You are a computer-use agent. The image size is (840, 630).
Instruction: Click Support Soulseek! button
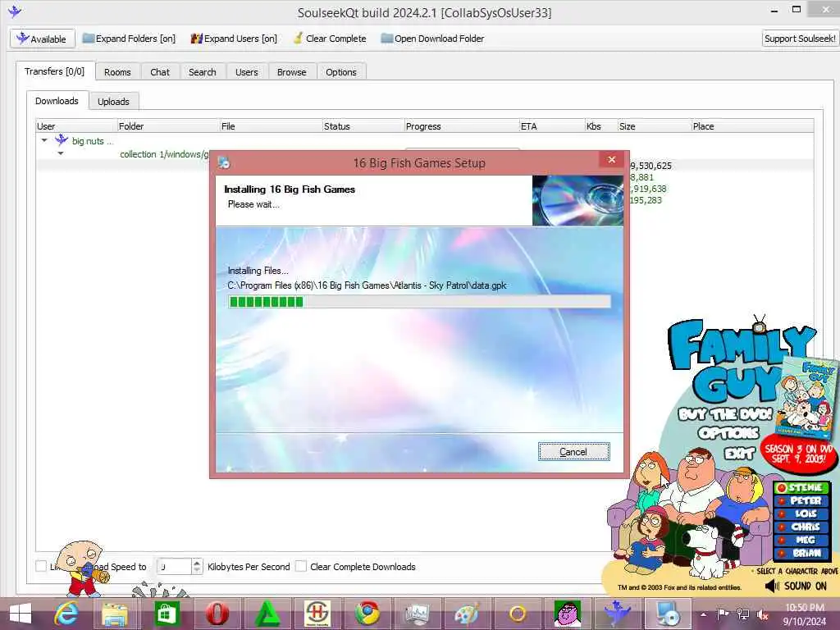click(x=800, y=39)
